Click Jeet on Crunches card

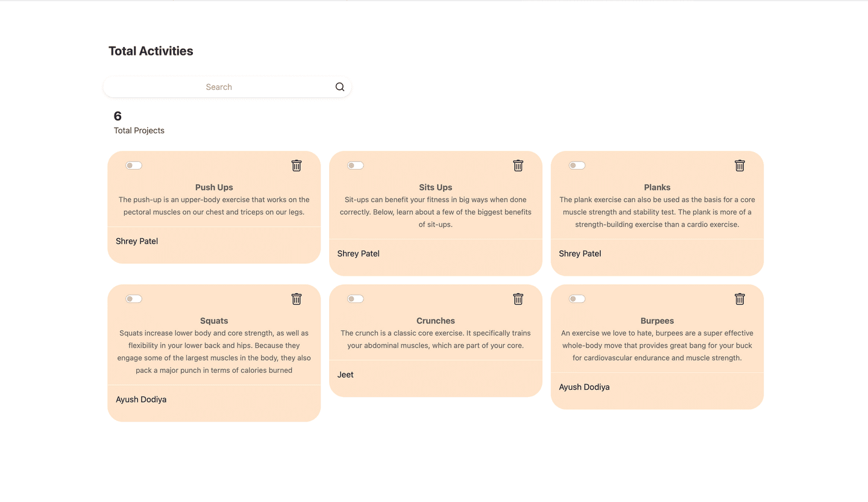point(345,375)
